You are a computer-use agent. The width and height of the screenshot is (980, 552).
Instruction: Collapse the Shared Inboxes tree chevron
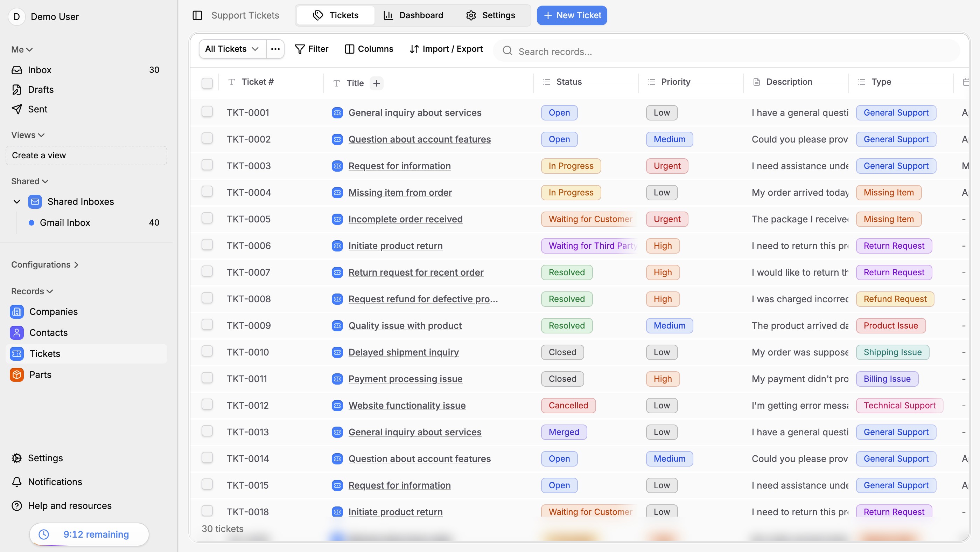17,201
